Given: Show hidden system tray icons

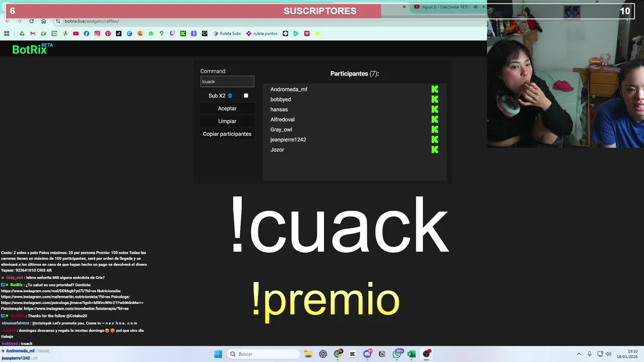Looking at the screenshot, I should tap(579, 354).
